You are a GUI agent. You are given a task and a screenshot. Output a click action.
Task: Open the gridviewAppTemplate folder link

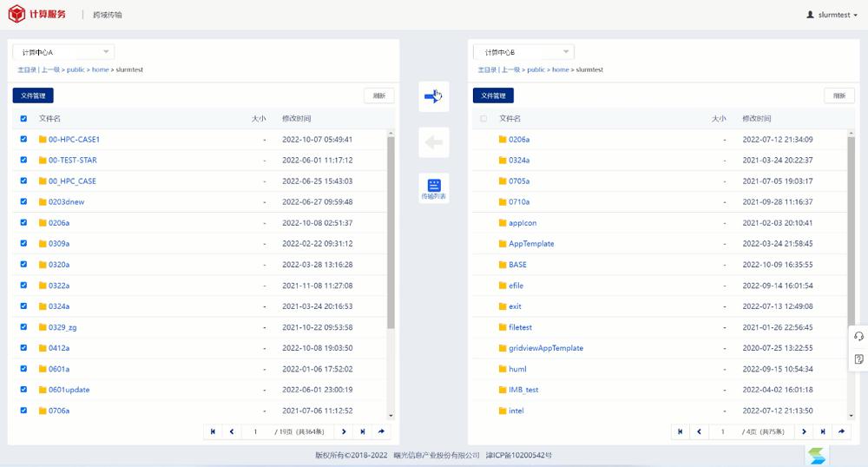[546, 348]
